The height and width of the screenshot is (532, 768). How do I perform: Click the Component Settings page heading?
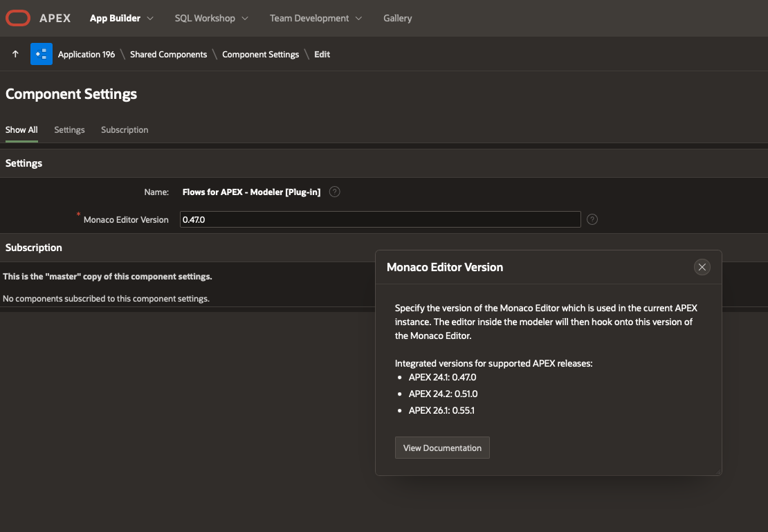point(71,94)
